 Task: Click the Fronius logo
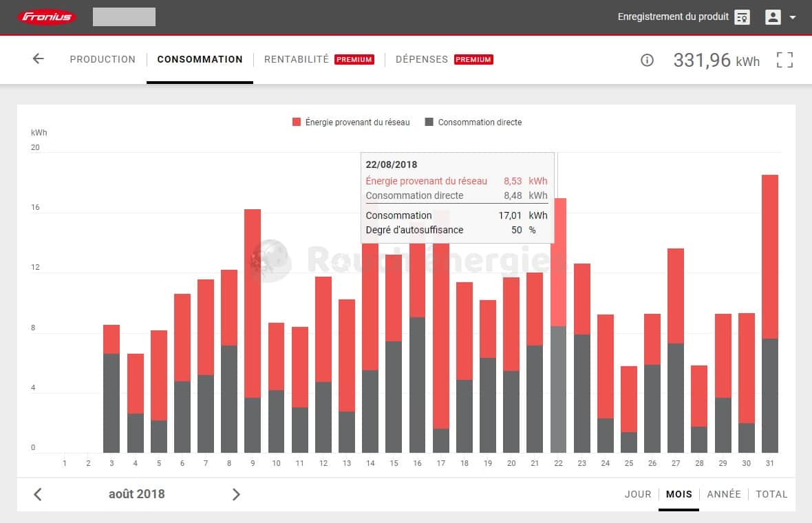47,17
